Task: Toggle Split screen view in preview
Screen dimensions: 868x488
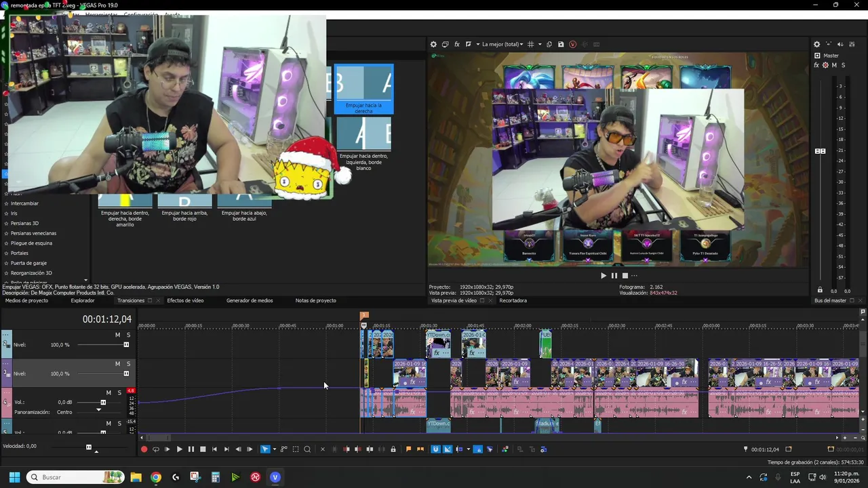Action: pos(469,44)
